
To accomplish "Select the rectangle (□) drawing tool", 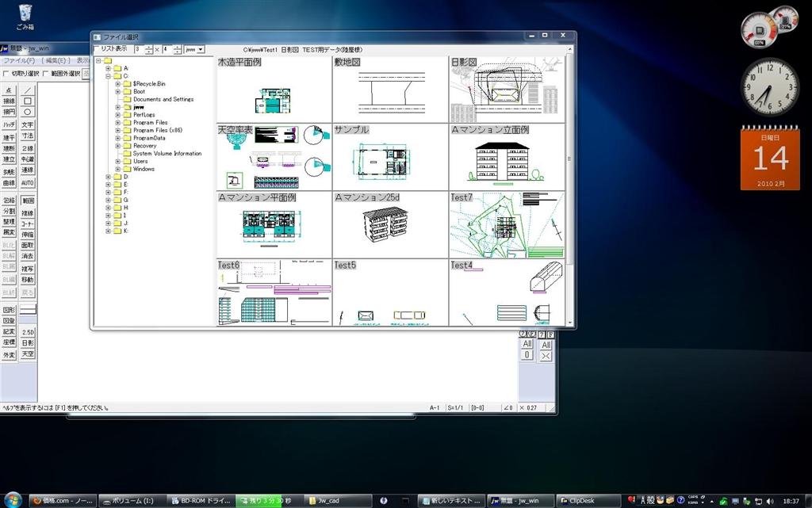I will coord(28,101).
